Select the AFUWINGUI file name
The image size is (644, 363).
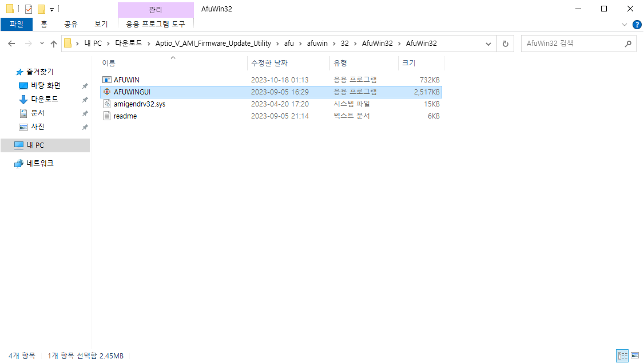click(132, 92)
